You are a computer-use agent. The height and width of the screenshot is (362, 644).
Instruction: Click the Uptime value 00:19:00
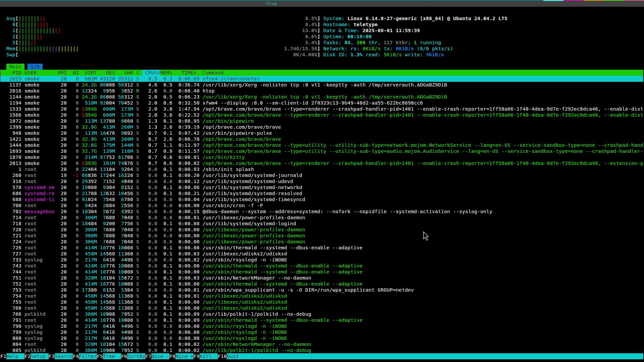(x=359, y=37)
